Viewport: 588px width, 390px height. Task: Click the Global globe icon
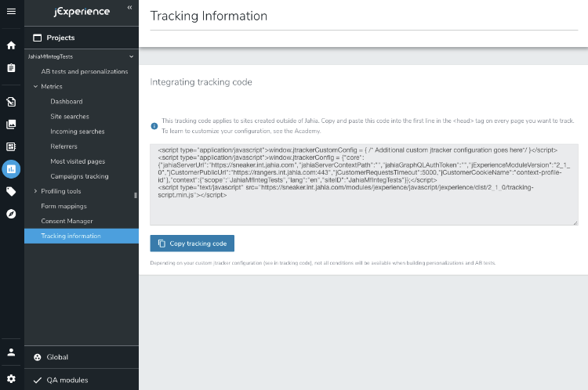(37, 357)
